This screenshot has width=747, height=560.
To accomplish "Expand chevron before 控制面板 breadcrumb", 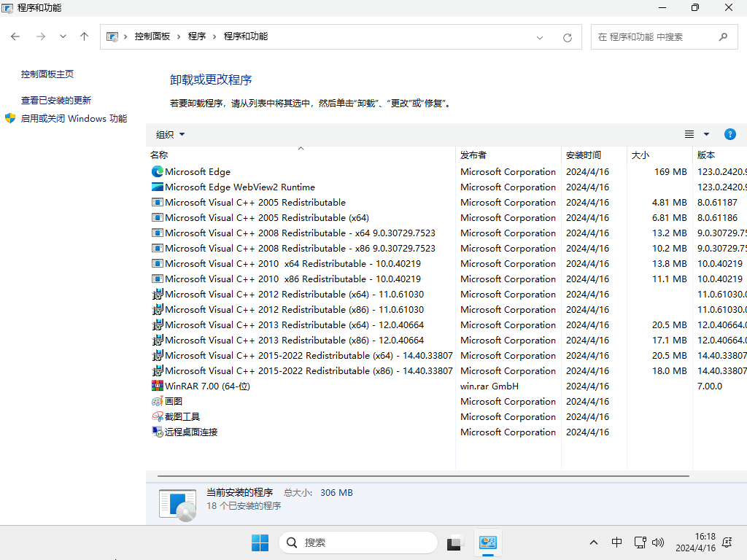I will (x=125, y=36).
